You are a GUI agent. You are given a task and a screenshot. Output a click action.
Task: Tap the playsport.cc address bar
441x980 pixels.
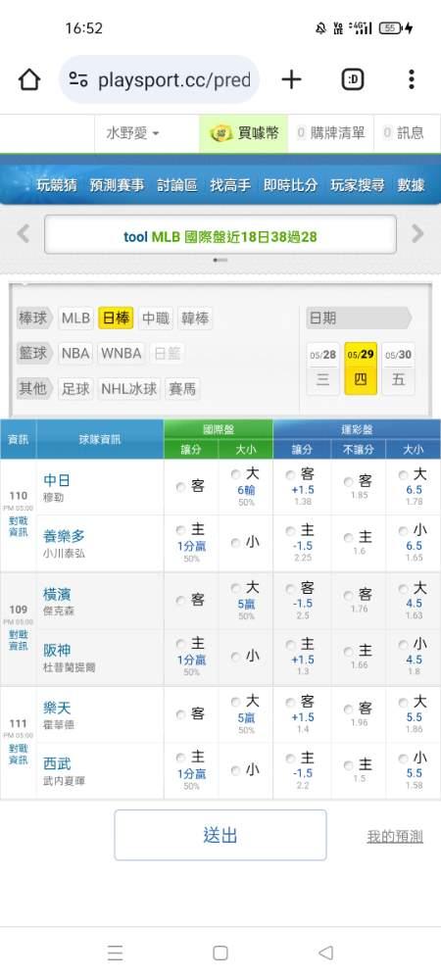[x=160, y=79]
